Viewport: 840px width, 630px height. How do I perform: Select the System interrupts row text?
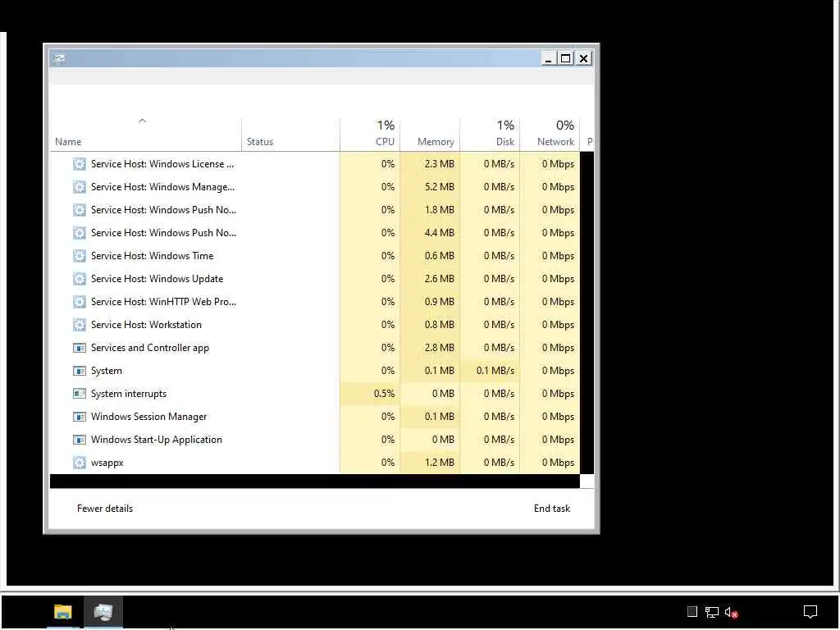[129, 394]
